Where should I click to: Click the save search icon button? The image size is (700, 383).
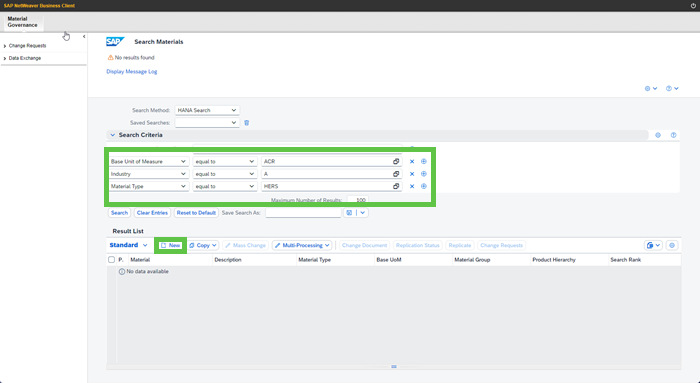(349, 213)
